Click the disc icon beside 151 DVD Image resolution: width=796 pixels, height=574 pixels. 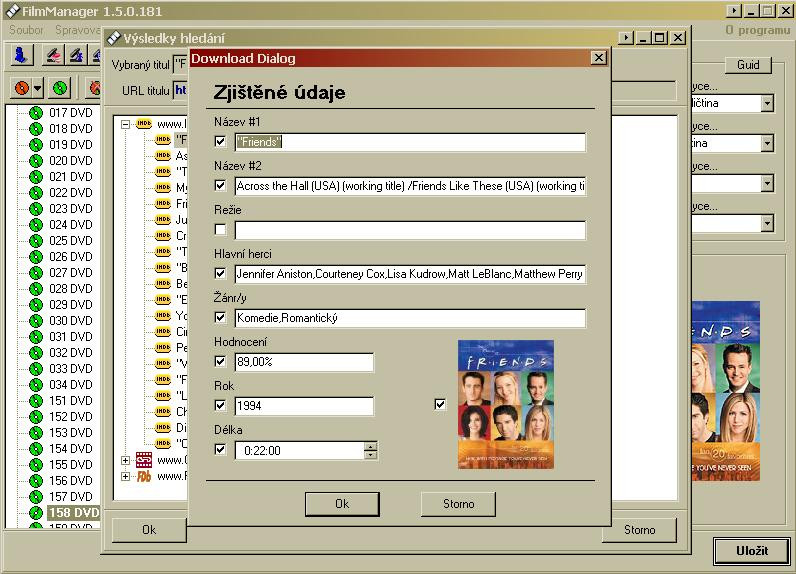click(x=36, y=401)
